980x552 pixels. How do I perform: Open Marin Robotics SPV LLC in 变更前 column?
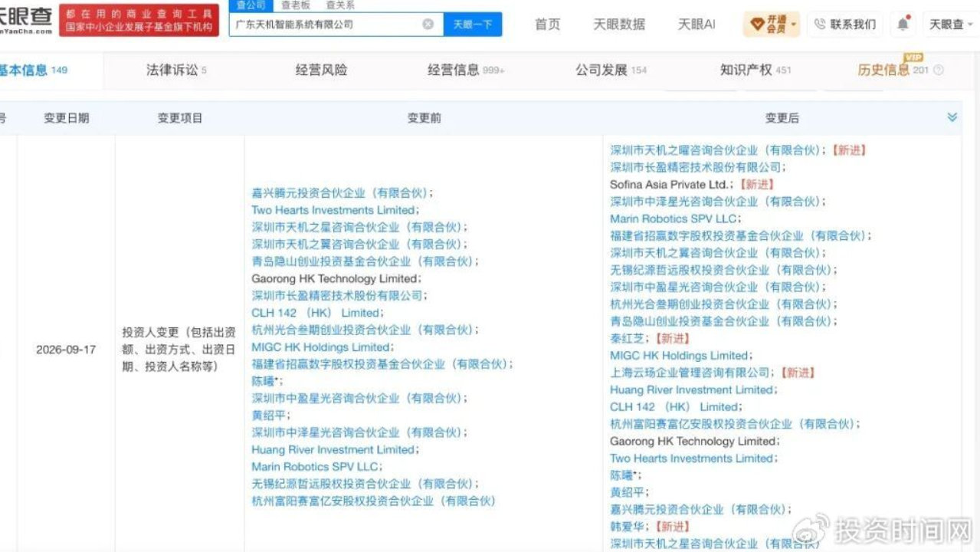(315, 467)
